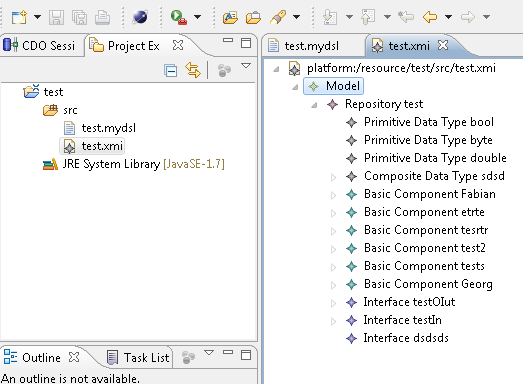Click the Run External Tools icon
Screen dimensions: 523x384
click(x=178, y=17)
